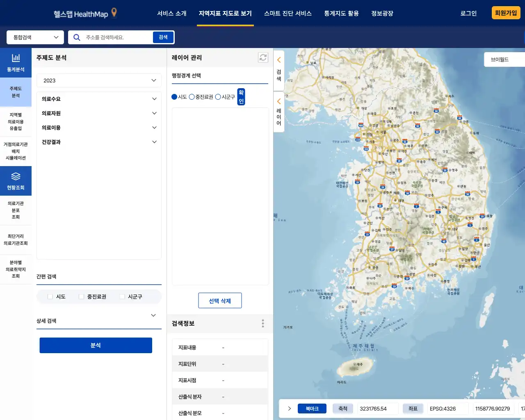Collapse the 레이어 side panel with its chevron
Viewport: 525px width, 420px height.
pyautogui.click(x=278, y=101)
